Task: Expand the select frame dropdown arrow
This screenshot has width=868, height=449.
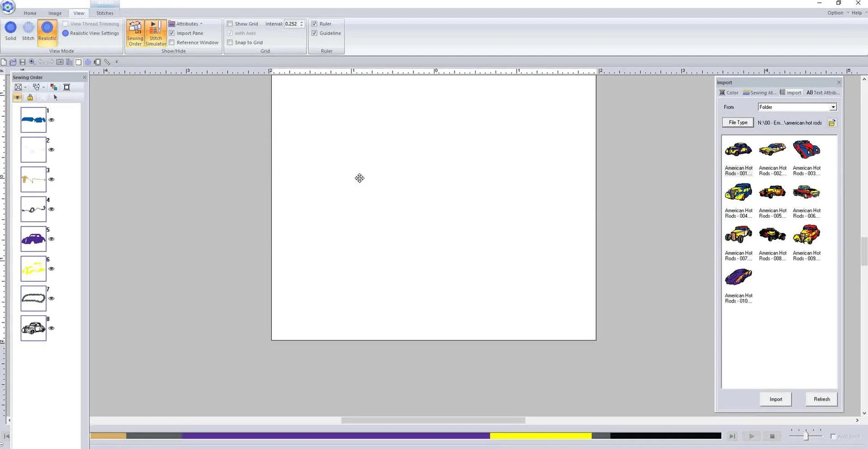Action: pyautogui.click(x=25, y=87)
